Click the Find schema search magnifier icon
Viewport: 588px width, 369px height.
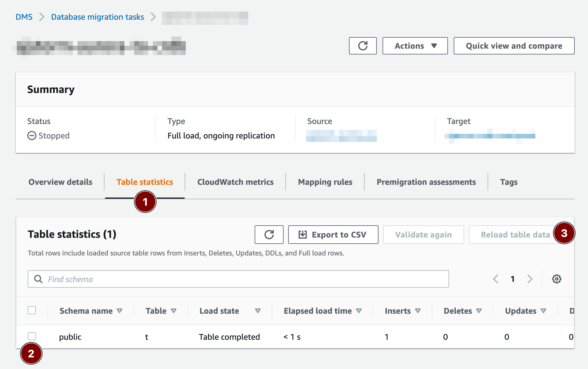[38, 279]
